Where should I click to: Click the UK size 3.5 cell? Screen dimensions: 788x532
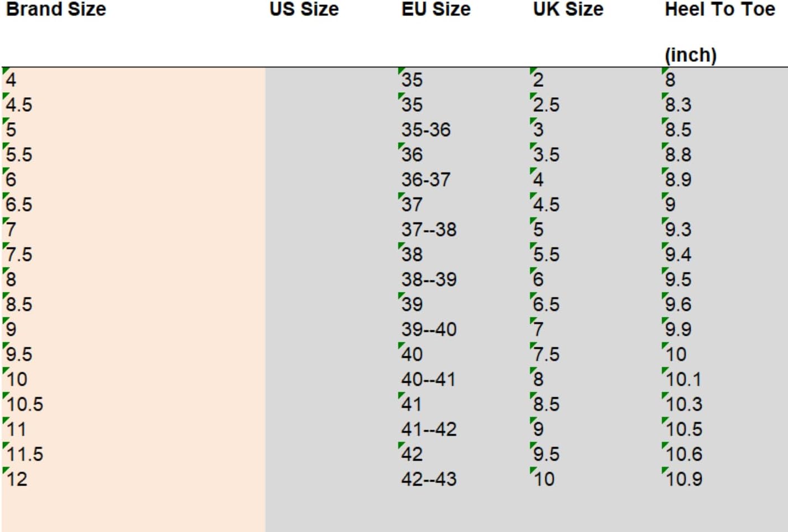[x=546, y=155]
